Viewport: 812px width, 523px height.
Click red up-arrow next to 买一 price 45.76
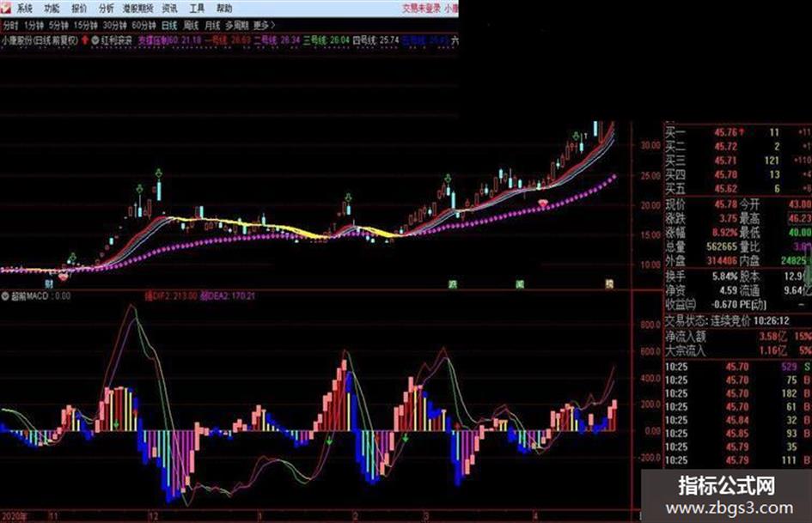coord(742,132)
